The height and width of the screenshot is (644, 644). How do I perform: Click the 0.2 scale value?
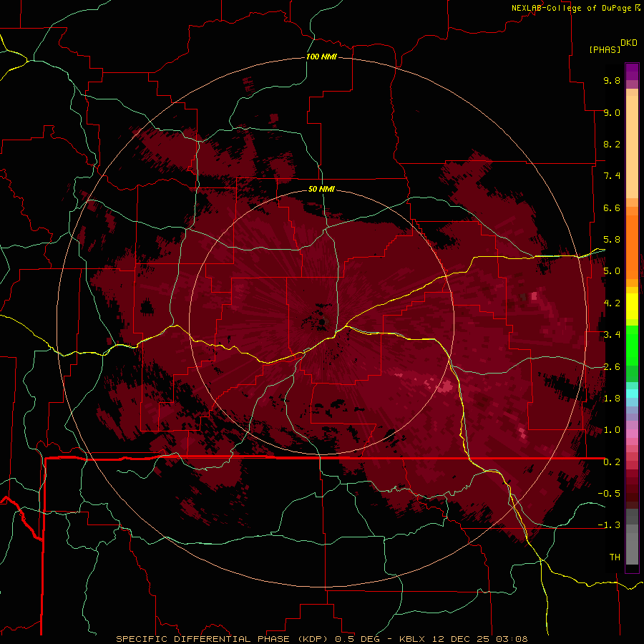(x=612, y=462)
